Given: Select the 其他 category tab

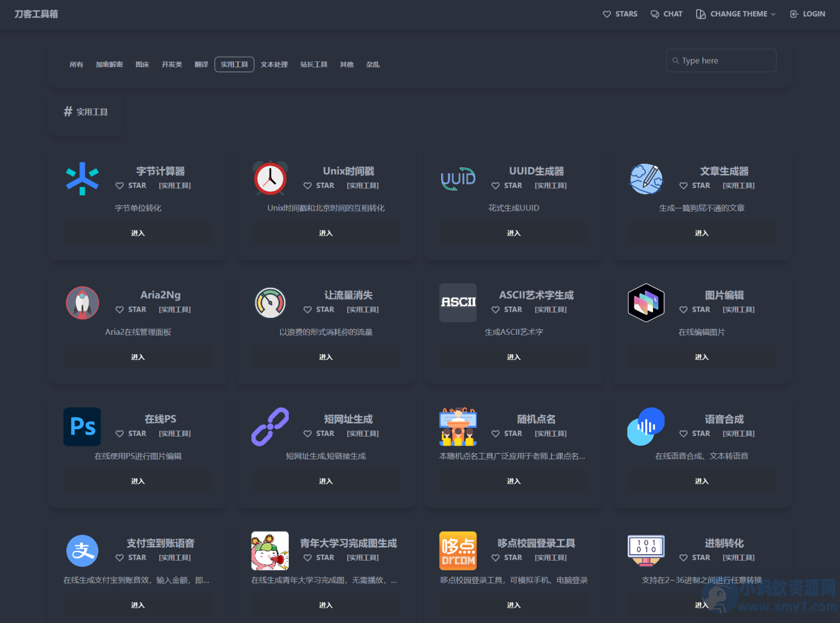Looking at the screenshot, I should point(347,65).
